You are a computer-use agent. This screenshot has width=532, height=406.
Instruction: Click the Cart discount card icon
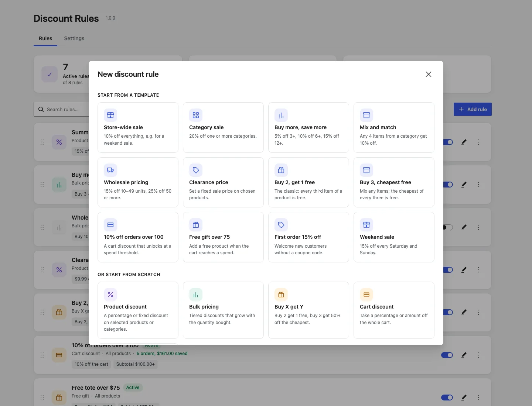(x=366, y=295)
